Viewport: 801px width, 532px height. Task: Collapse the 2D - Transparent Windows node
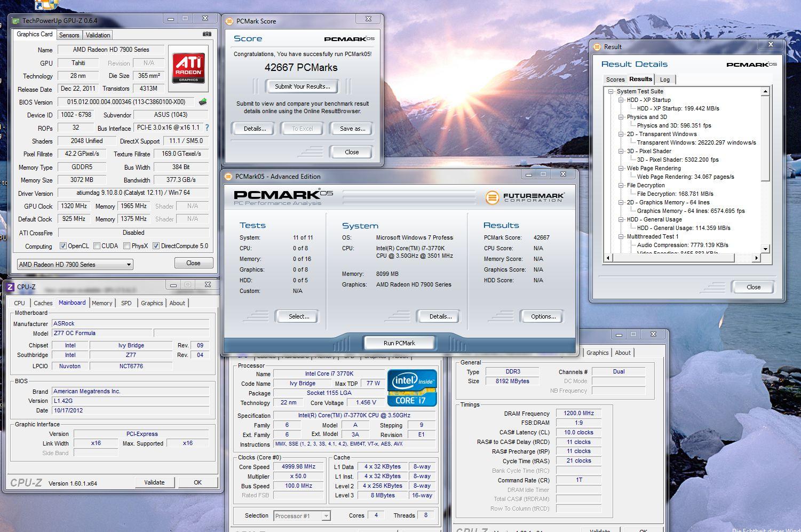tap(621, 134)
